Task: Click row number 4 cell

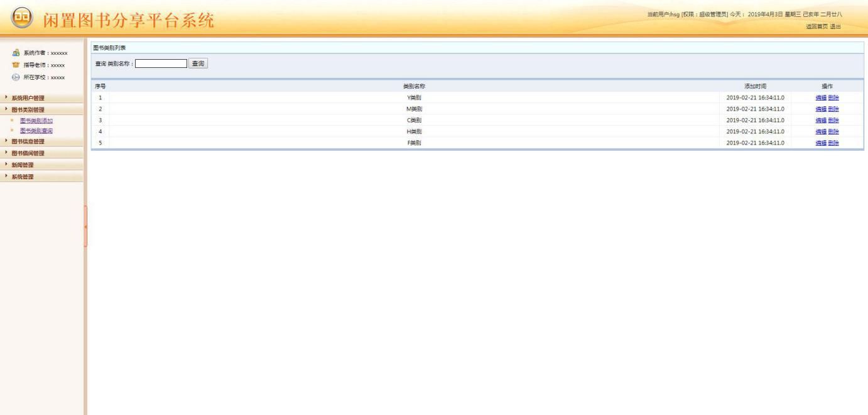Action: [100, 131]
